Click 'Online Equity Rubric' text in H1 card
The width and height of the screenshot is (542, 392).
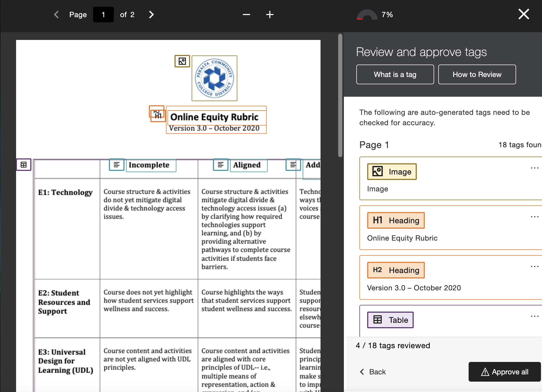tap(402, 238)
